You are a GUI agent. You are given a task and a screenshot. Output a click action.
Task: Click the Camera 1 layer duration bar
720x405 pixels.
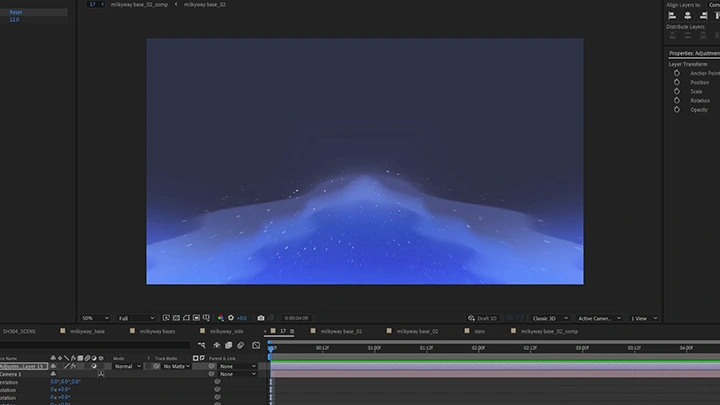pyautogui.click(x=495, y=374)
